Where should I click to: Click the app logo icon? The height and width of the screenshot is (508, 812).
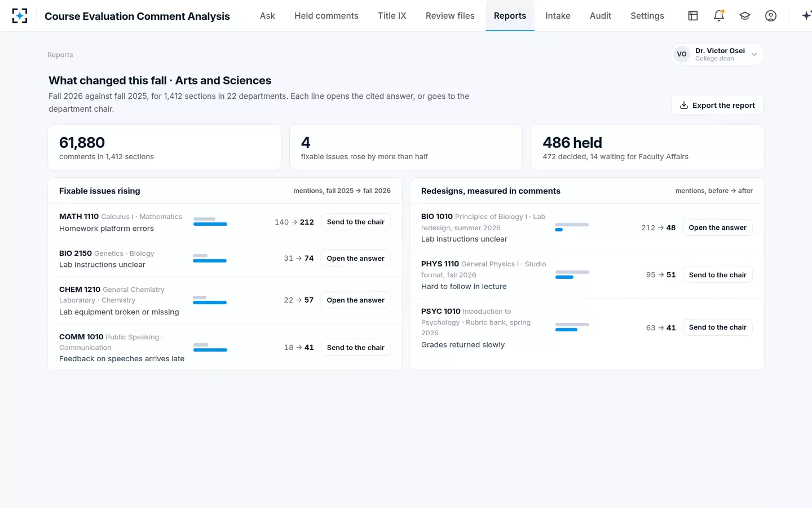(20, 16)
